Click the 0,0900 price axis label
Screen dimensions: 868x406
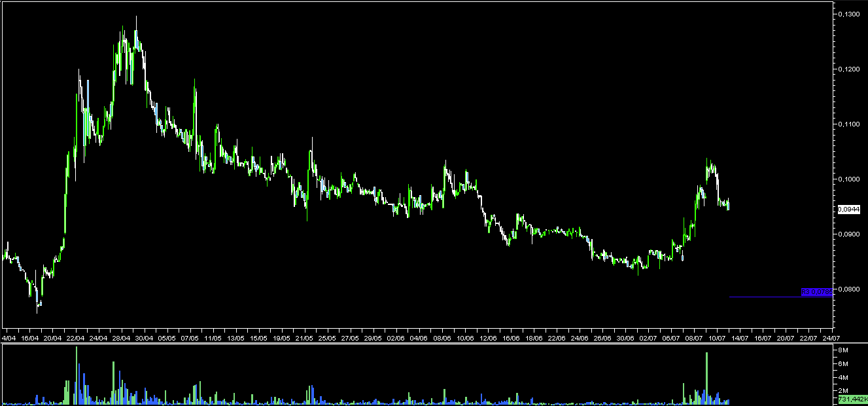coord(849,234)
